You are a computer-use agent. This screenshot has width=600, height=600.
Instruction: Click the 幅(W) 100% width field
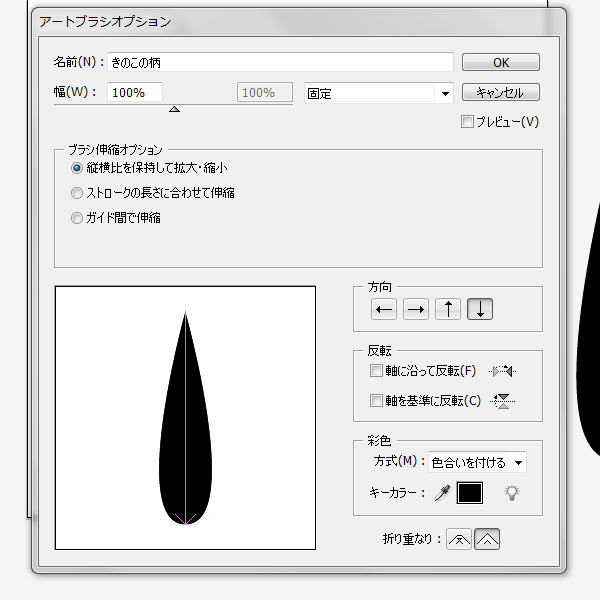[135, 92]
